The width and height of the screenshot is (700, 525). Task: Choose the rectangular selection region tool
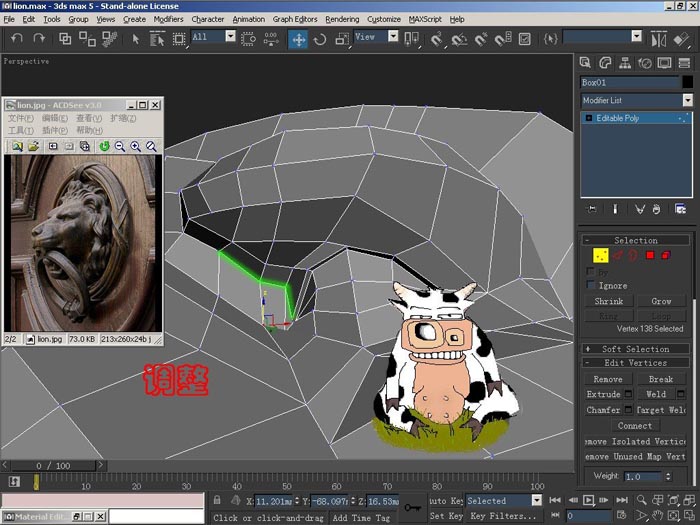179,39
